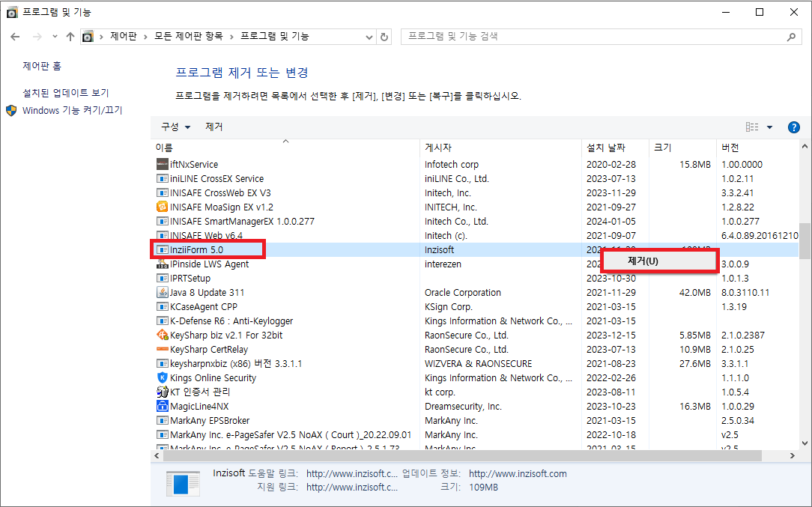812x507 pixels.
Task: Click the InziiForm 5.0 list icon
Action: point(162,249)
